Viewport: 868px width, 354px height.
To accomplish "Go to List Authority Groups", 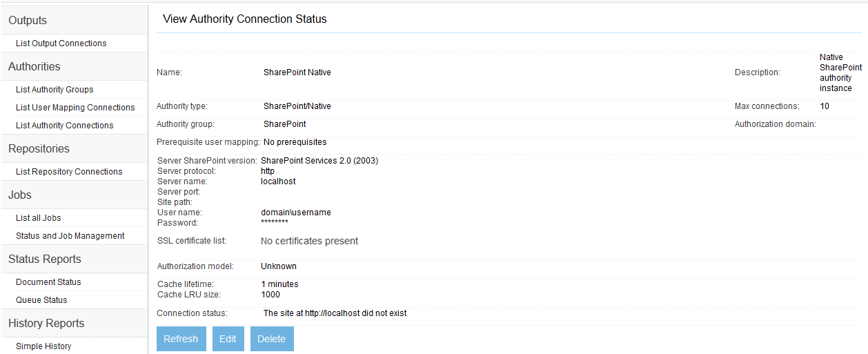I will point(55,90).
